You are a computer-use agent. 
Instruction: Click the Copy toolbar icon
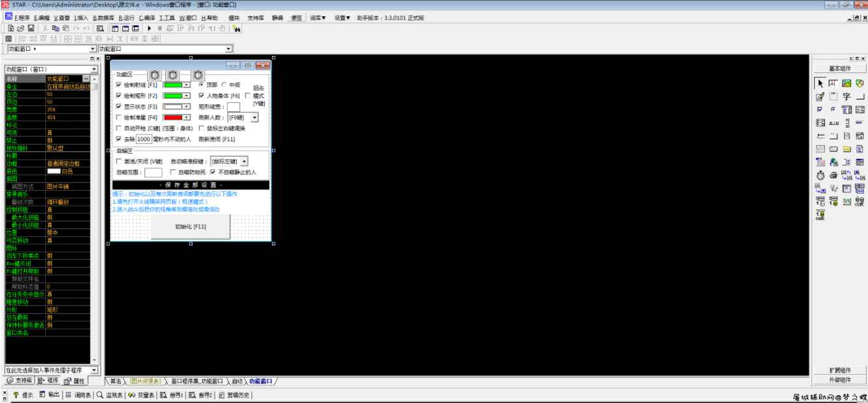coord(56,29)
